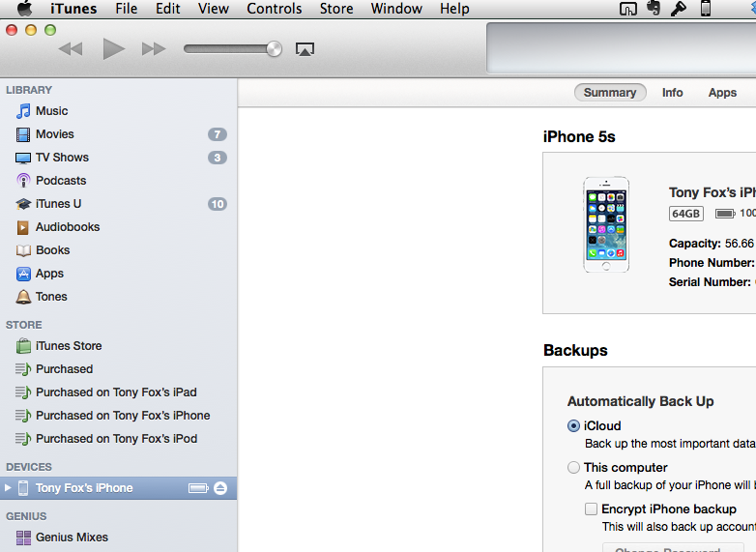The height and width of the screenshot is (552, 756).
Task: Open the Edit menu
Action: [x=168, y=9]
